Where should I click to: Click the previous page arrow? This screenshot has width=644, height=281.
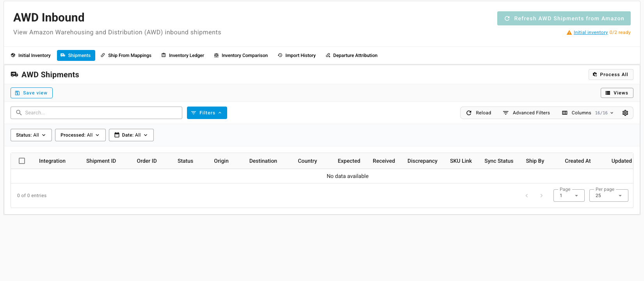point(527,196)
